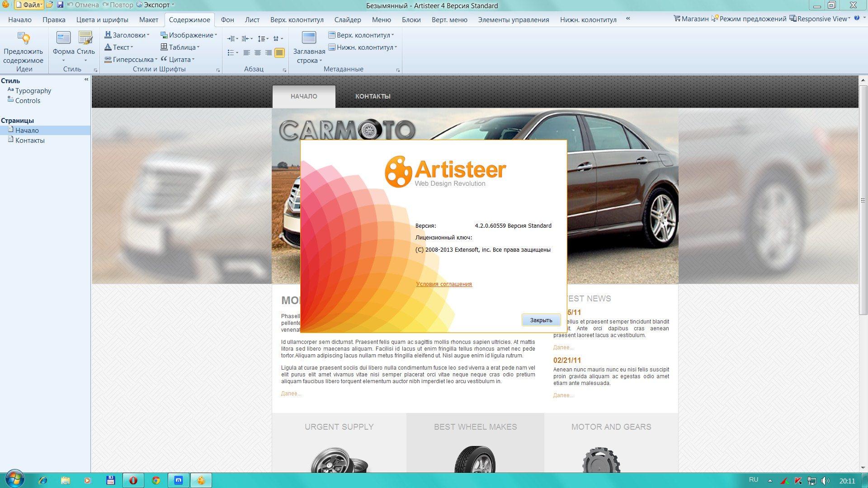868x488 pixels.
Task: Open the Экспорт dropdown
Action: 155,5
